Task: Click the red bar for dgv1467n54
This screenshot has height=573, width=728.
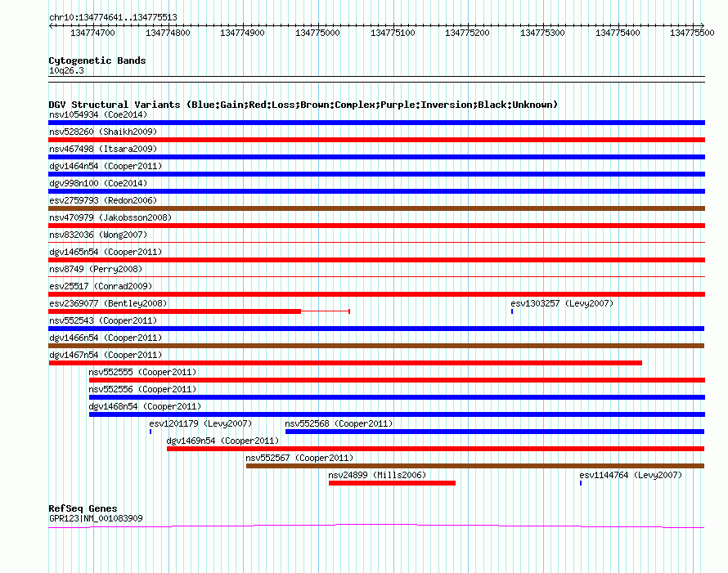Action: [x=345, y=363]
